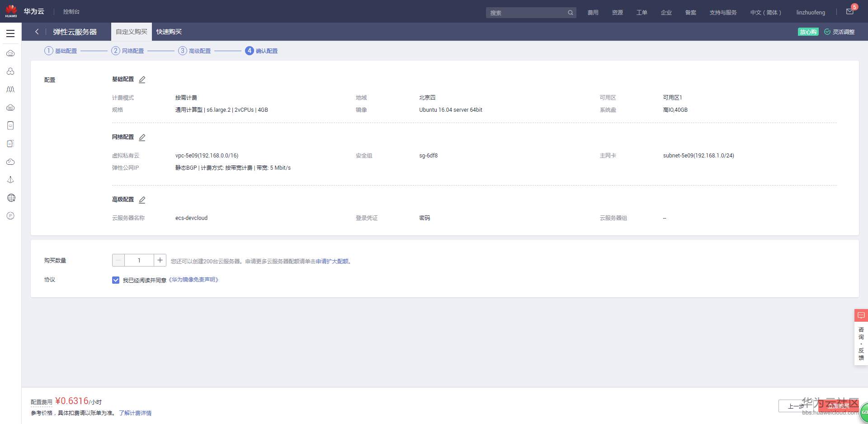Viewport: 868px width, 424px height.
Task: Open the mail notifications icon
Action: tap(850, 12)
